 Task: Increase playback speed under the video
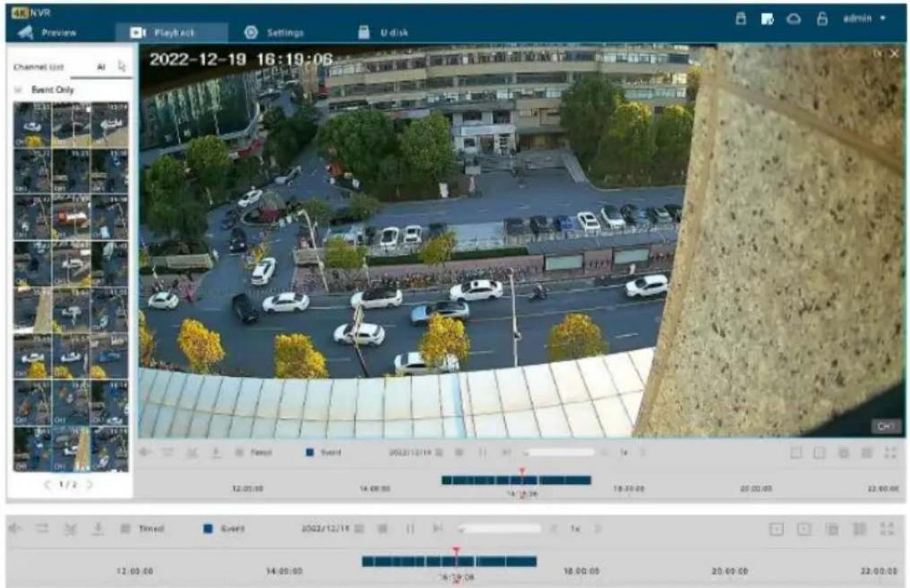[x=642, y=453]
